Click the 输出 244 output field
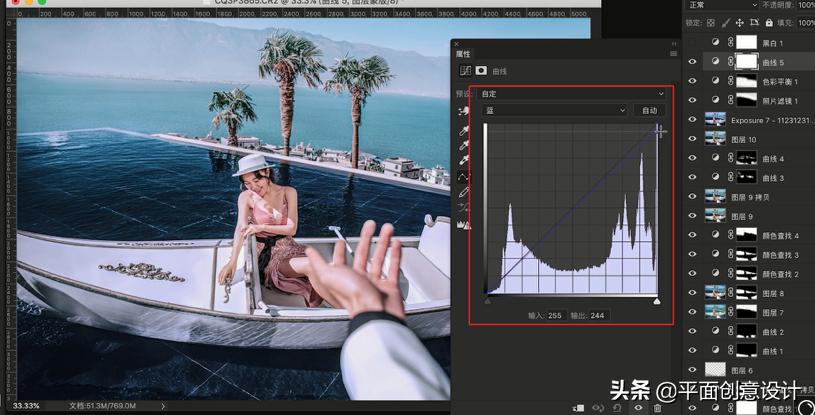 tap(598, 315)
